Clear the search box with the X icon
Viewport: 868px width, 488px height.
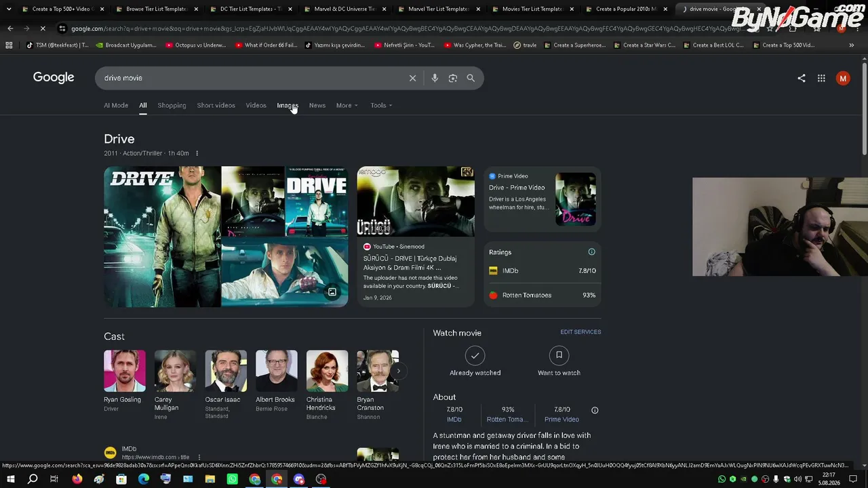click(412, 78)
